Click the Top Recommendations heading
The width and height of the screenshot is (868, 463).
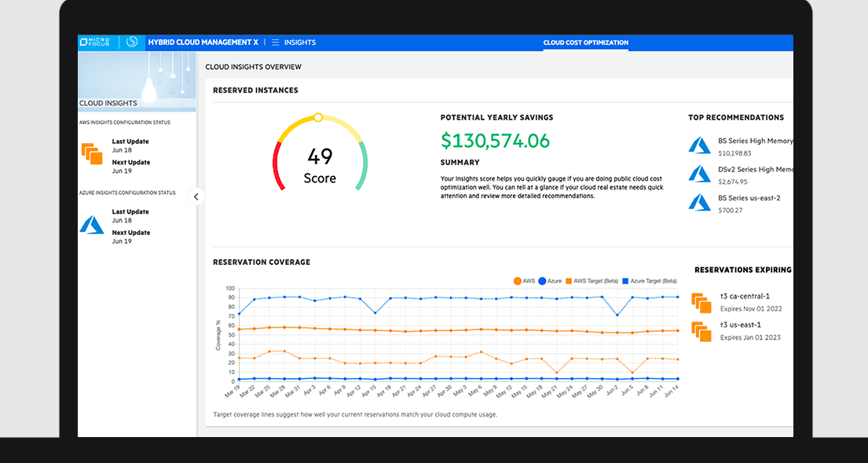click(736, 117)
